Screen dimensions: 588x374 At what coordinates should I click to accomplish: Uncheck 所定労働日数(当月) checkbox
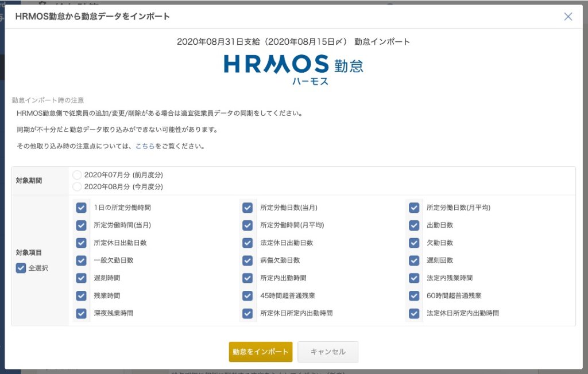(247, 208)
